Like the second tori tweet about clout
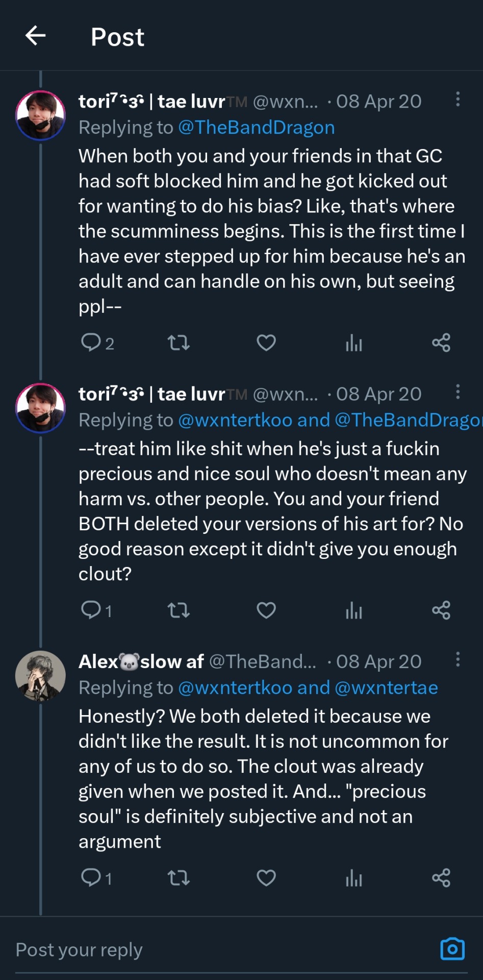Image resolution: width=483 pixels, height=980 pixels. (x=266, y=610)
